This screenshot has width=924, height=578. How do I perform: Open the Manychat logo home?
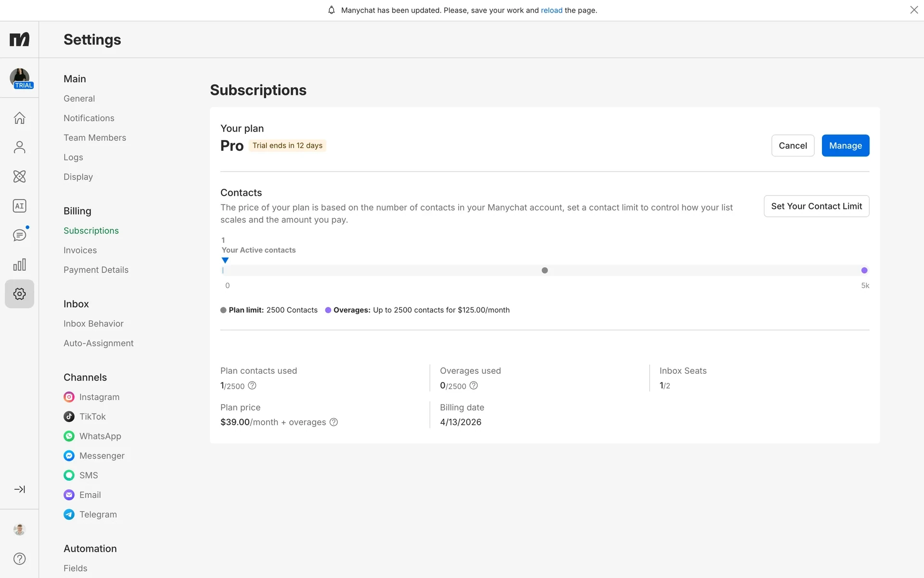[x=19, y=39]
